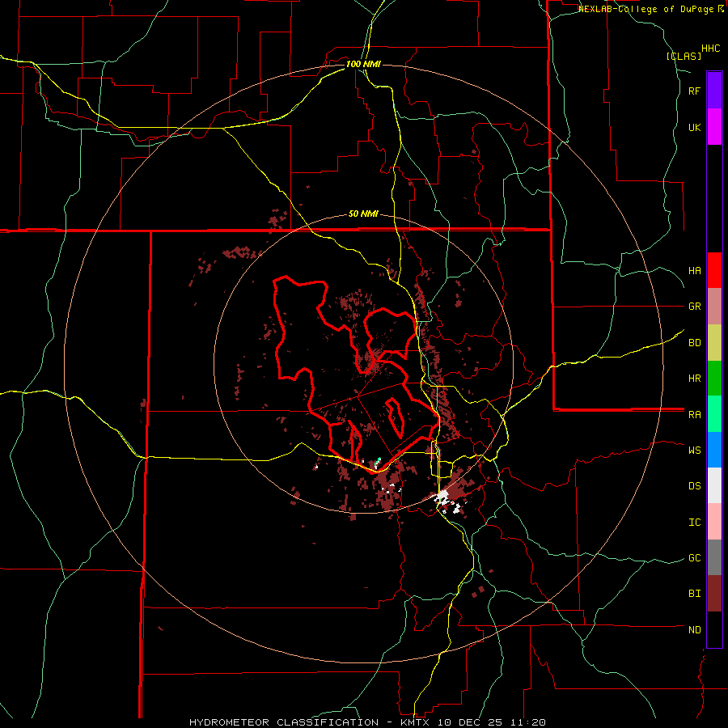Click the 'BI' legend label
This screenshot has height=728, width=728.
tap(694, 594)
